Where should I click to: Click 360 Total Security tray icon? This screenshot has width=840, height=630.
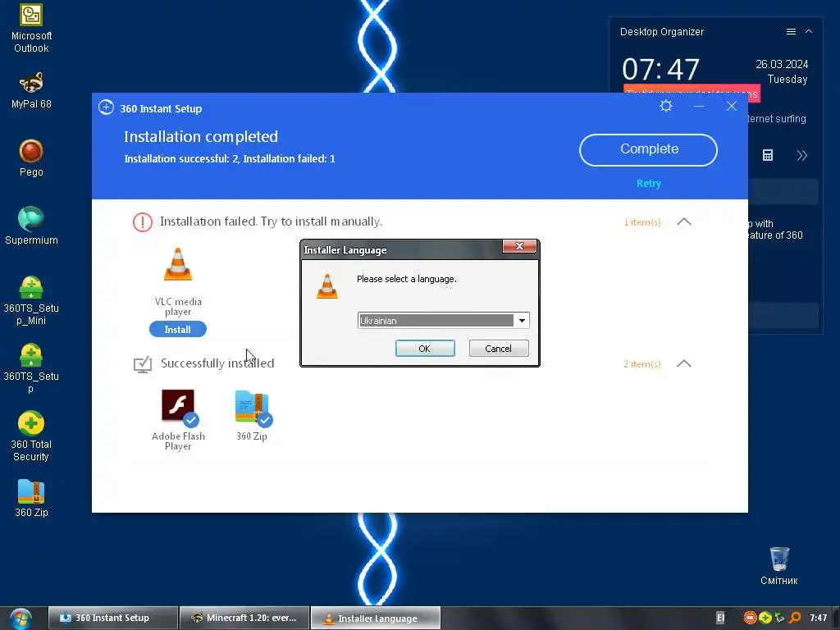(765, 619)
